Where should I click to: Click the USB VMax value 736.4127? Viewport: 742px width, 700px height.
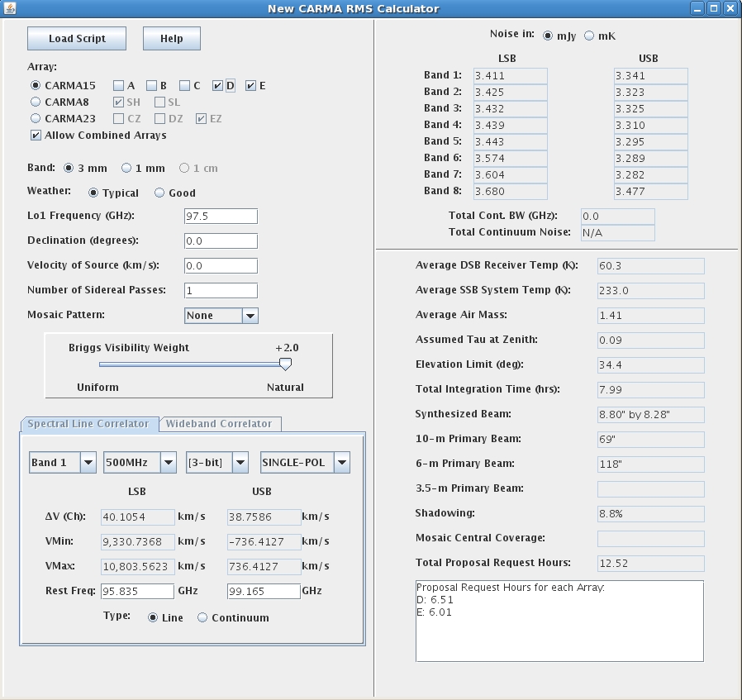point(264,567)
